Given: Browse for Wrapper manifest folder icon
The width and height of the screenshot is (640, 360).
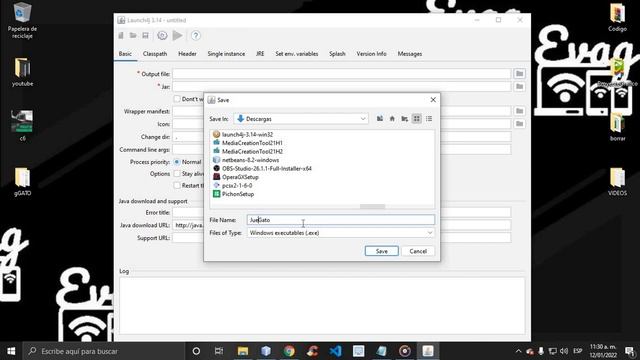Looking at the screenshot, I should (519, 111).
